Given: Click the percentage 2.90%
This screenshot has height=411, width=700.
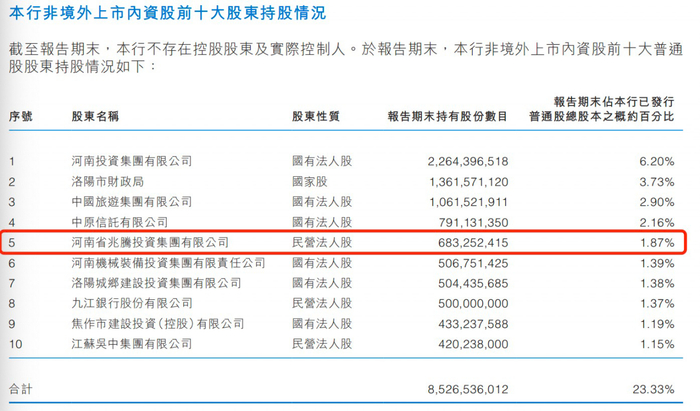Looking at the screenshot, I should [657, 202].
